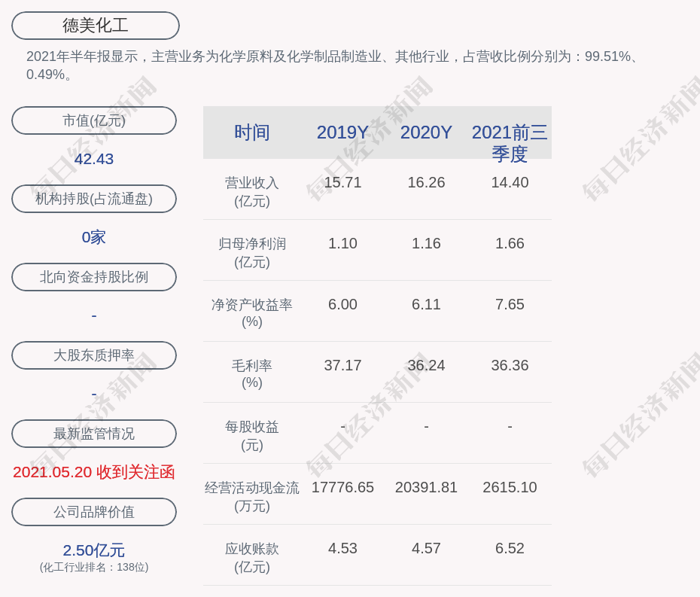700x597 pixels.
Task: Click the 化工行业排名：138位 note
Action: pos(94,567)
